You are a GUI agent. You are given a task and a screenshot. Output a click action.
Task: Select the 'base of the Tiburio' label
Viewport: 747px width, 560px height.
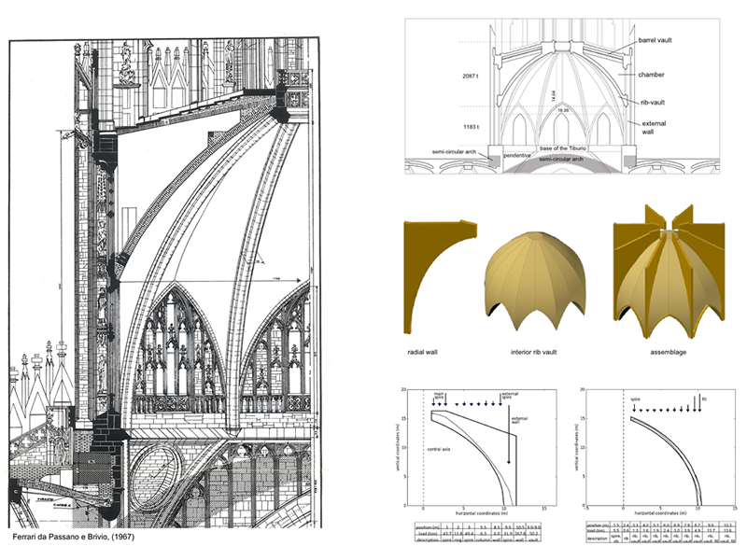pos(562,148)
